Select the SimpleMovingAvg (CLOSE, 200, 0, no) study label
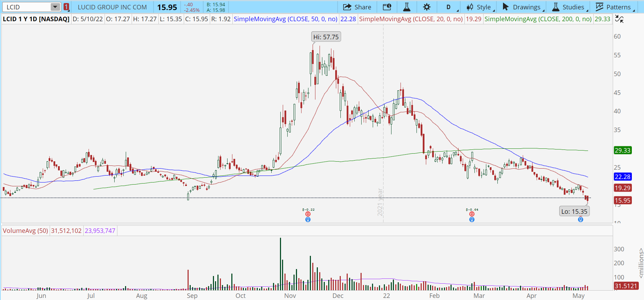 (x=538, y=19)
